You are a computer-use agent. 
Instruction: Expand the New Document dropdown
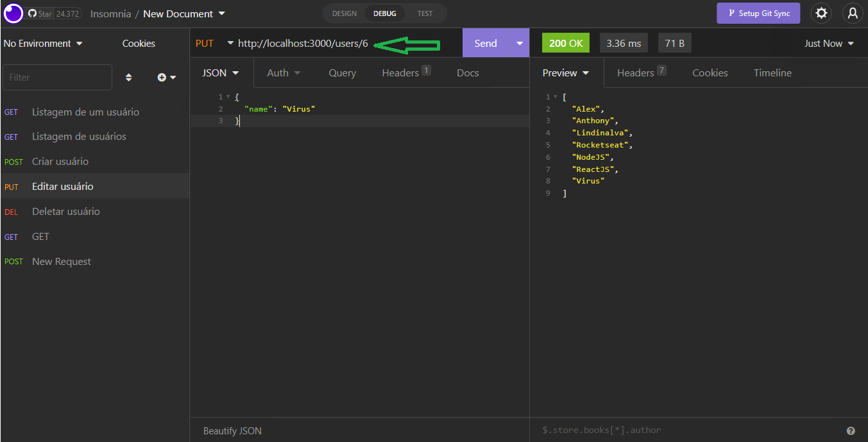click(x=184, y=13)
